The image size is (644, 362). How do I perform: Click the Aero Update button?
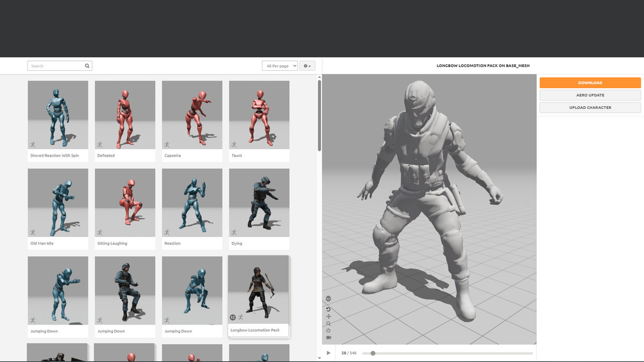(590, 95)
